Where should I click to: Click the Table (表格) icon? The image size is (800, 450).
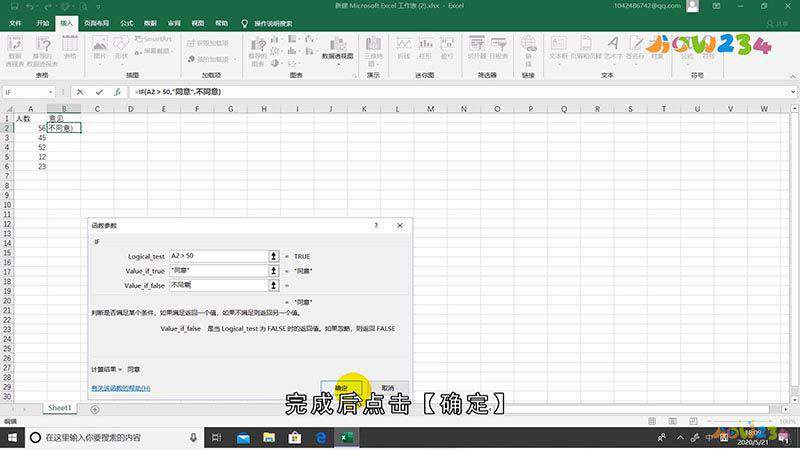(x=70, y=48)
